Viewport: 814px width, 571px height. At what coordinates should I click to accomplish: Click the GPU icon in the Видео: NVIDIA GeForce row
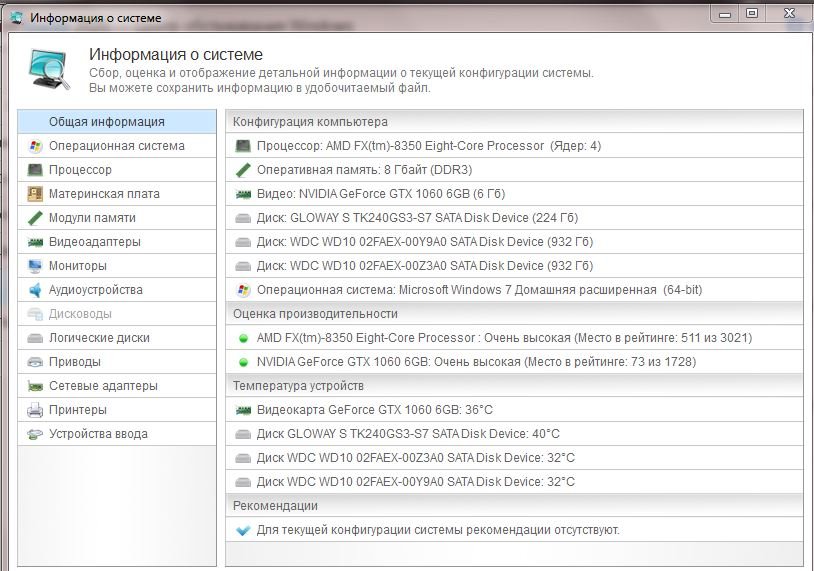coord(242,194)
